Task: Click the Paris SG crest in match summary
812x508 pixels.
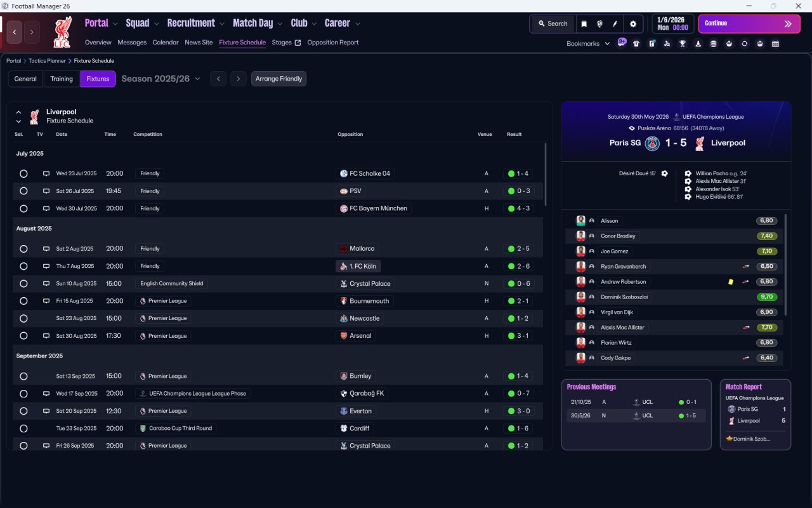Action: click(x=652, y=143)
